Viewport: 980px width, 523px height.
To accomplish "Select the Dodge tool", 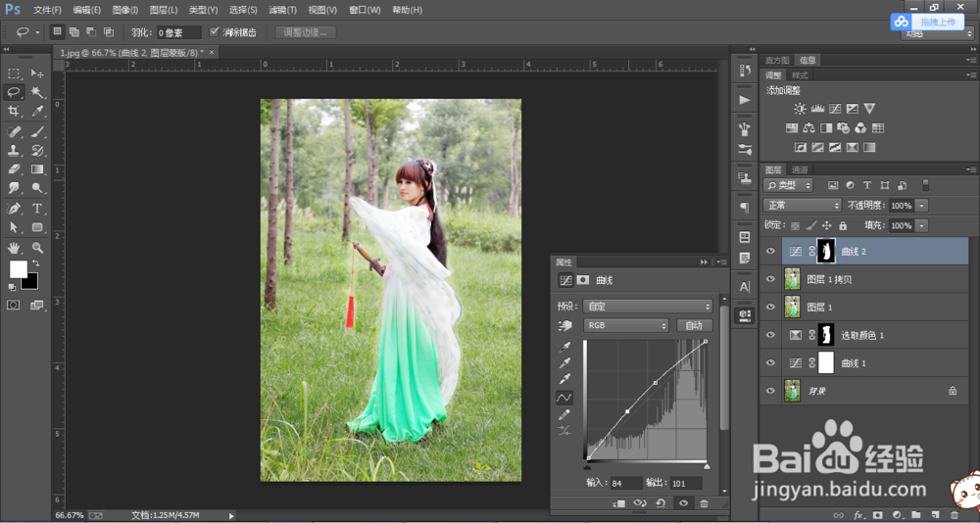I will (x=37, y=187).
